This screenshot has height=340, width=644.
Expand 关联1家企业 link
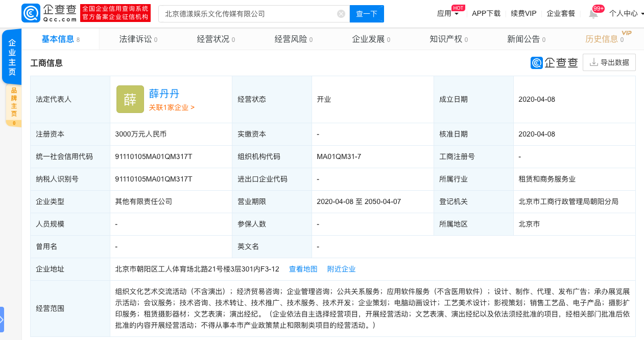point(172,107)
